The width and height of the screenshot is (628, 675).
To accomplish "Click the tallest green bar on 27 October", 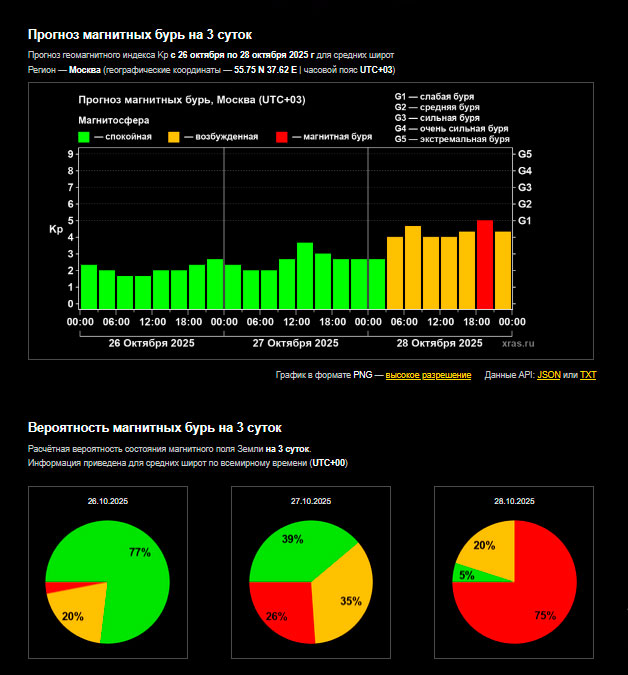I will [x=305, y=276].
